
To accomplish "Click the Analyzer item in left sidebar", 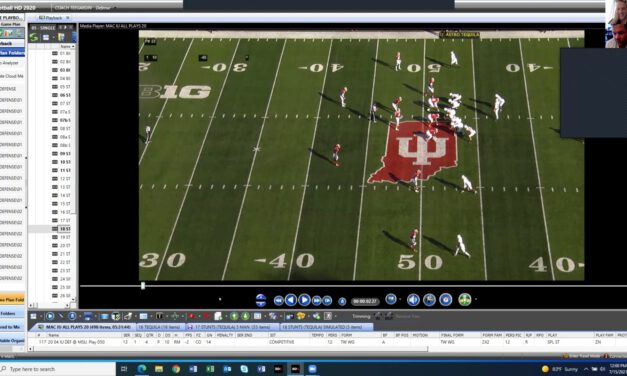I will [10, 63].
